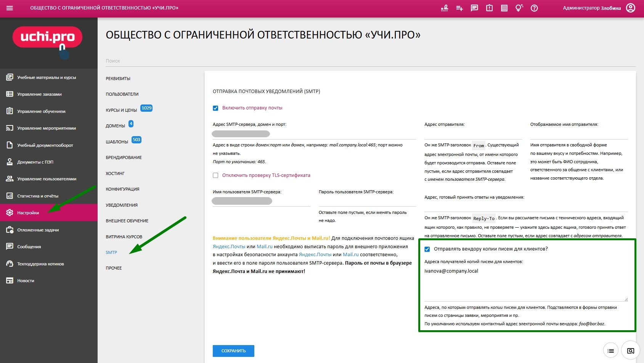Click the Администратор Злобина user name
Screen dimensions: 644x363
[592, 8]
